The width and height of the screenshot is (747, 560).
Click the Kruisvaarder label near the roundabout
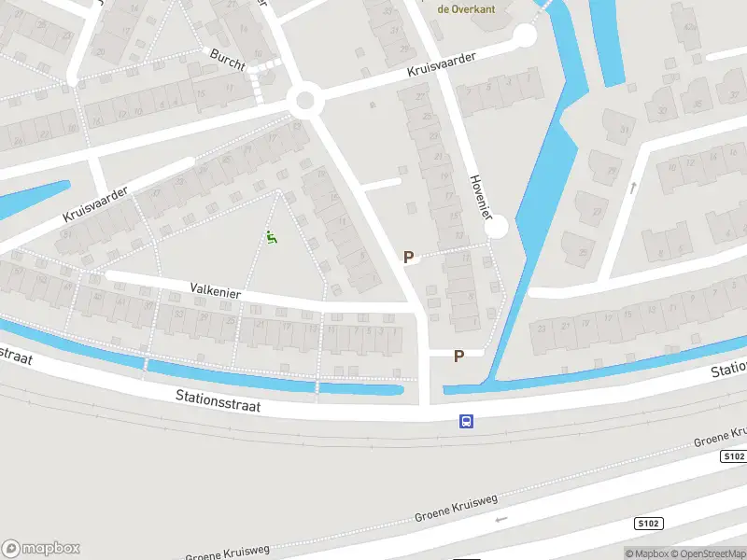coord(441,64)
